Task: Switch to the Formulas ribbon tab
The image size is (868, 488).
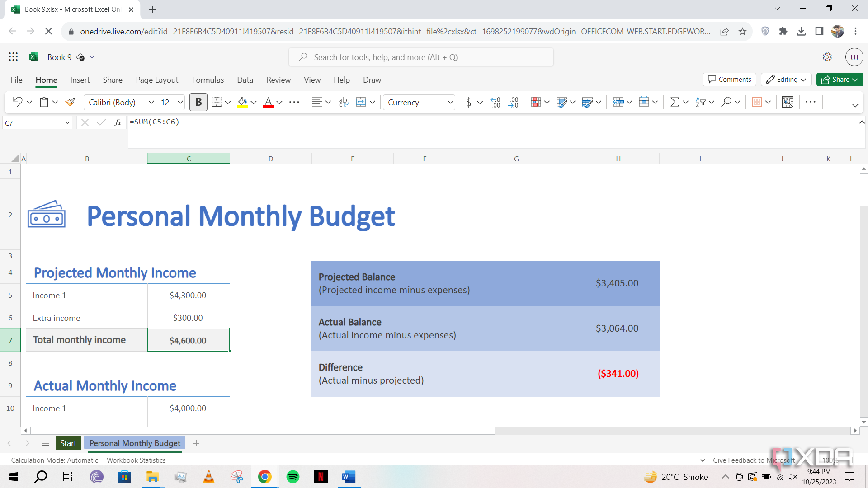Action: click(208, 80)
